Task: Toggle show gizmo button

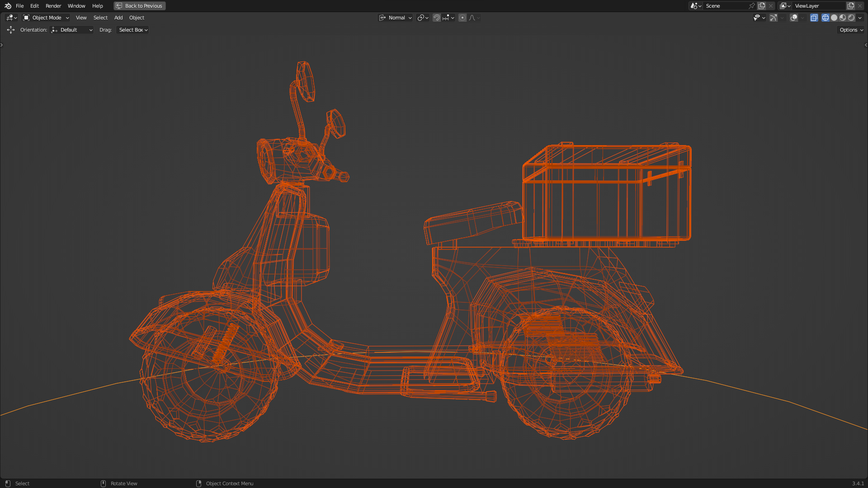Action: click(x=774, y=18)
